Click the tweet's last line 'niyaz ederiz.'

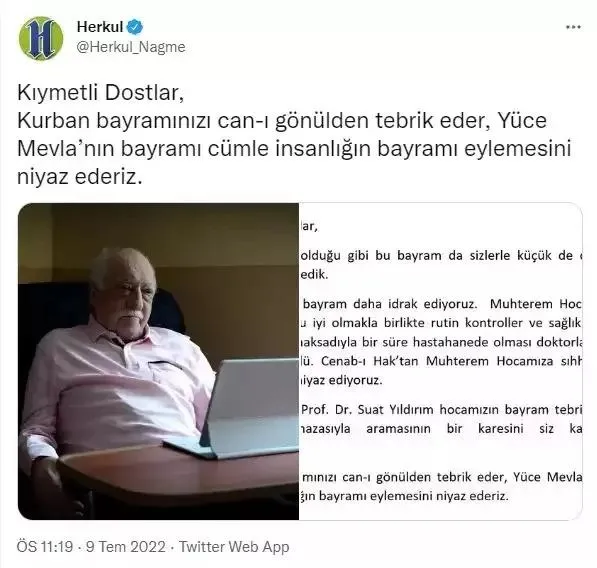[80, 176]
